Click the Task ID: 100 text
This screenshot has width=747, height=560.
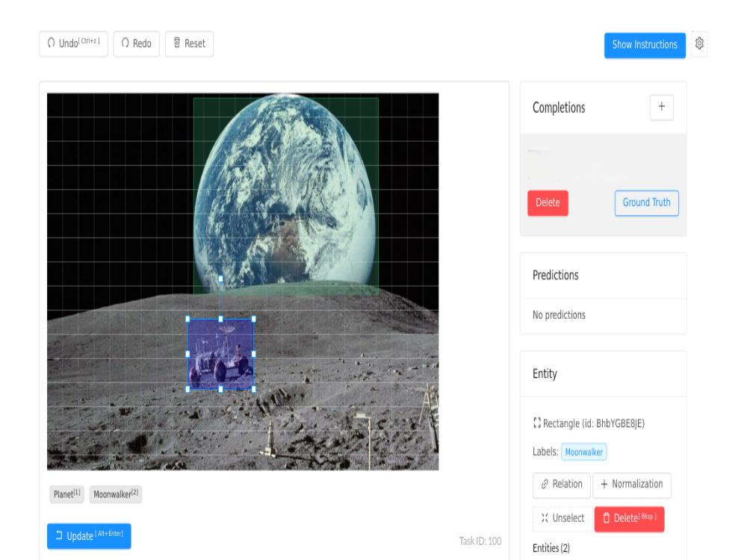coord(480,541)
